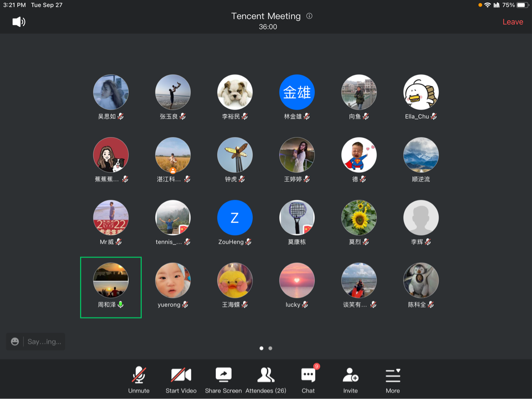Viewport: 532px width, 399px height.
Task: Tap muted mic icon beside 陈科全
Action: pos(430,304)
